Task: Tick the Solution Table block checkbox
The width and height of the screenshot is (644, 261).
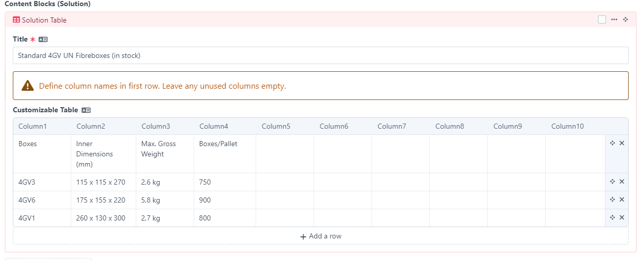Action: pos(602,19)
